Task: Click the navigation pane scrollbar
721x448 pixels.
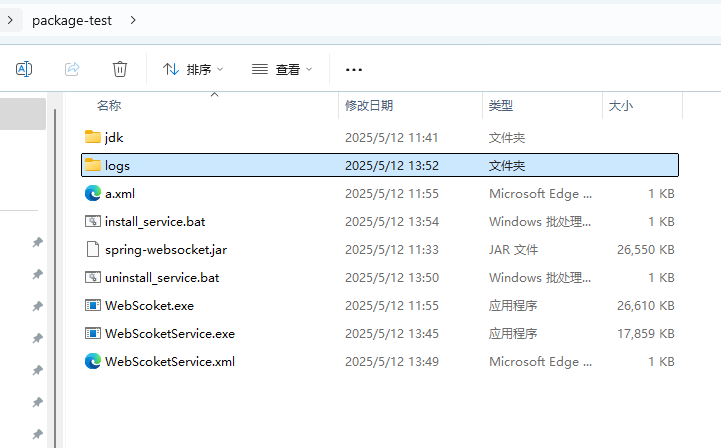Action: [x=55, y=278]
